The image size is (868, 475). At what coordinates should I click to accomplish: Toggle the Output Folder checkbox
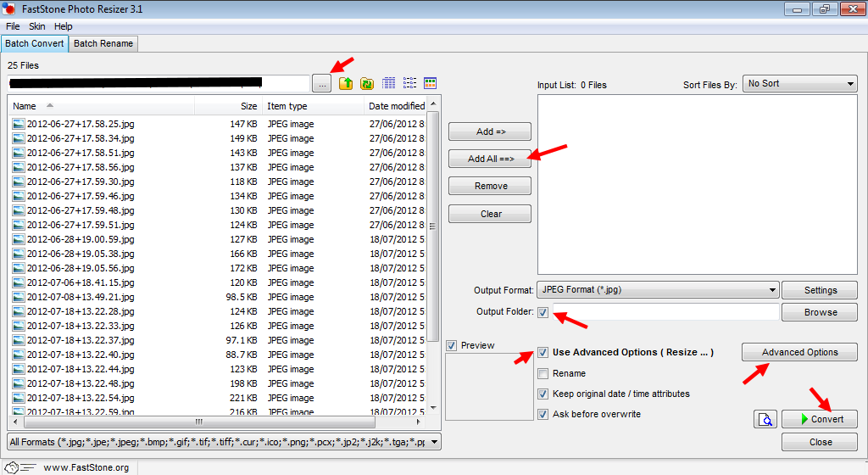[543, 312]
